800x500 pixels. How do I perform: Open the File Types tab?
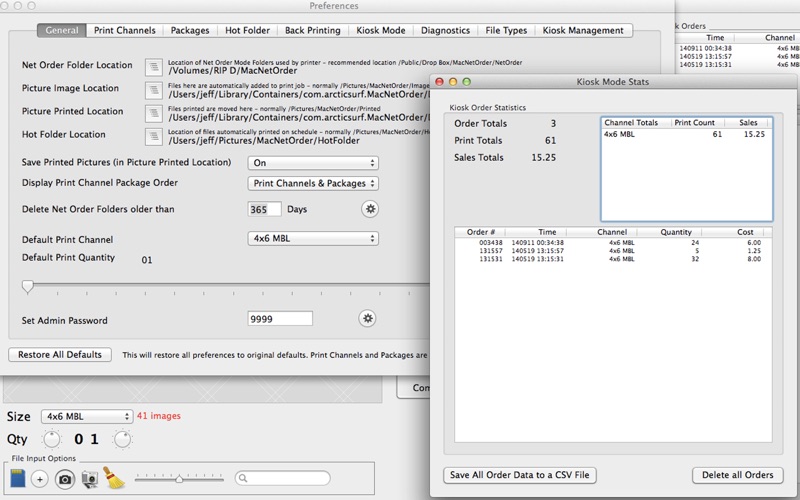[x=506, y=30]
